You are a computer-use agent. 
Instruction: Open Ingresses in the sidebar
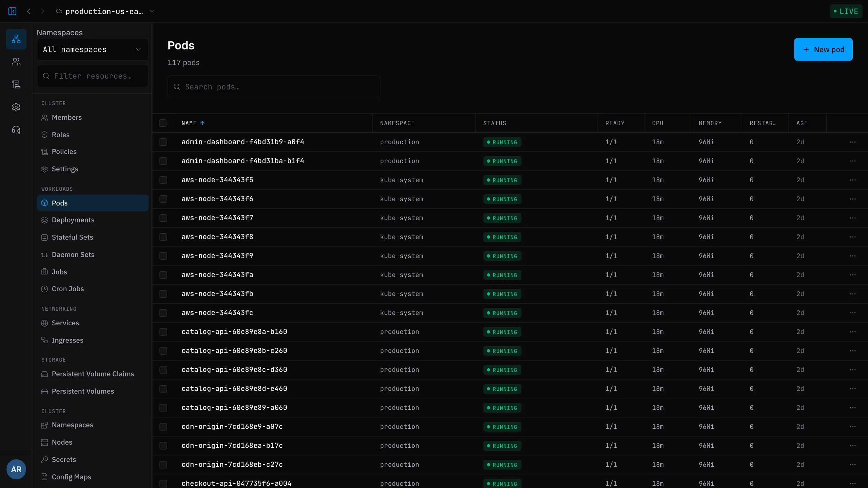click(93, 340)
